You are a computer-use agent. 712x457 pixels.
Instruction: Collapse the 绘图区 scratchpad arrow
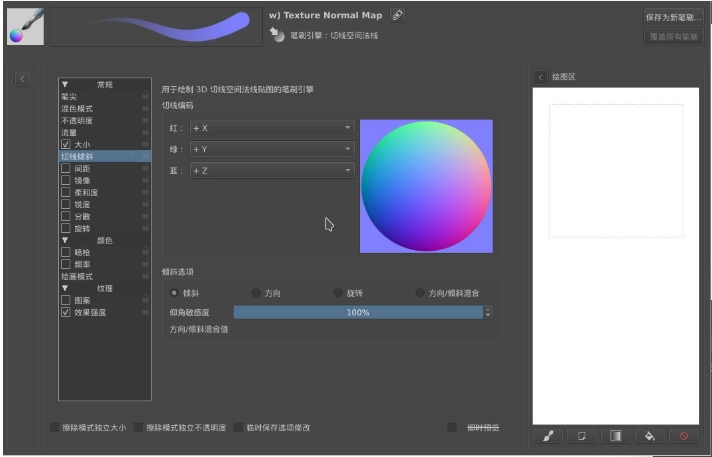[x=540, y=77]
